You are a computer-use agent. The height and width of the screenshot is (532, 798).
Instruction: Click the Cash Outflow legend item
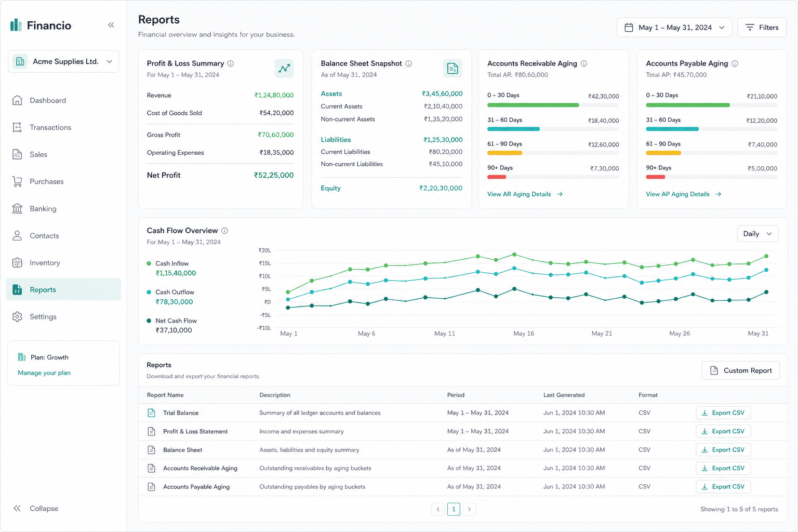click(x=170, y=297)
